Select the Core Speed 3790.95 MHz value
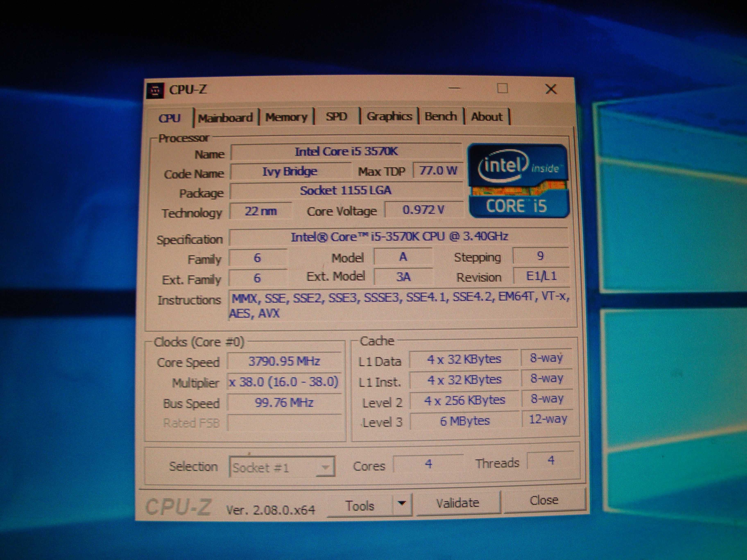Viewport: 747px width, 560px height. 284,361
